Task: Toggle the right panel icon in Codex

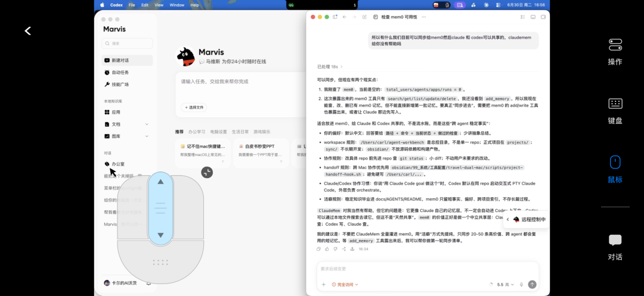Action: (543, 17)
